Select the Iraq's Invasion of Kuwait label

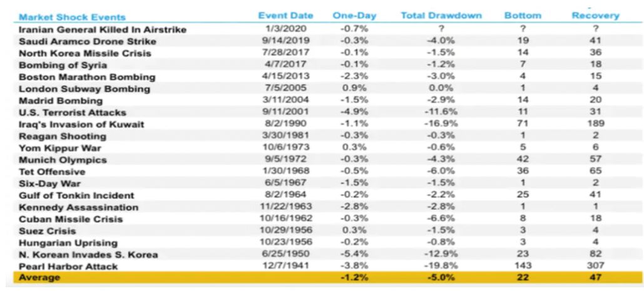73,125
